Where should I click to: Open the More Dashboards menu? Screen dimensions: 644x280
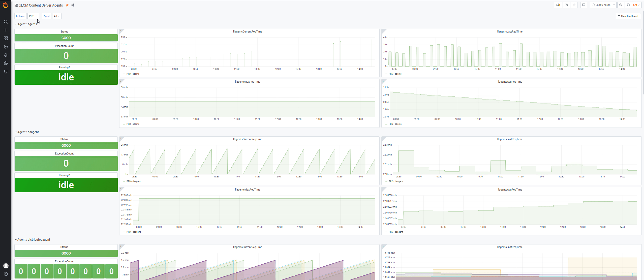(628, 16)
